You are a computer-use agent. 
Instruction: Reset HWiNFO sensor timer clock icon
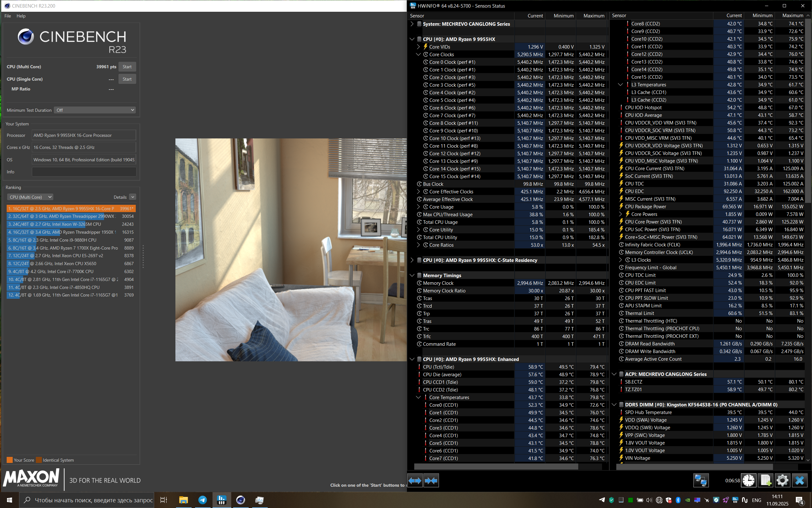tap(749, 480)
